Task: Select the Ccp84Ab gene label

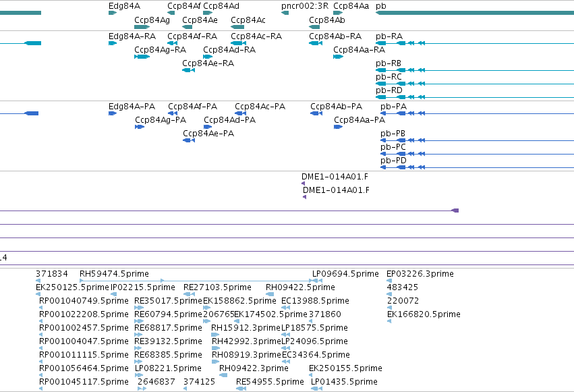Action: pos(327,20)
